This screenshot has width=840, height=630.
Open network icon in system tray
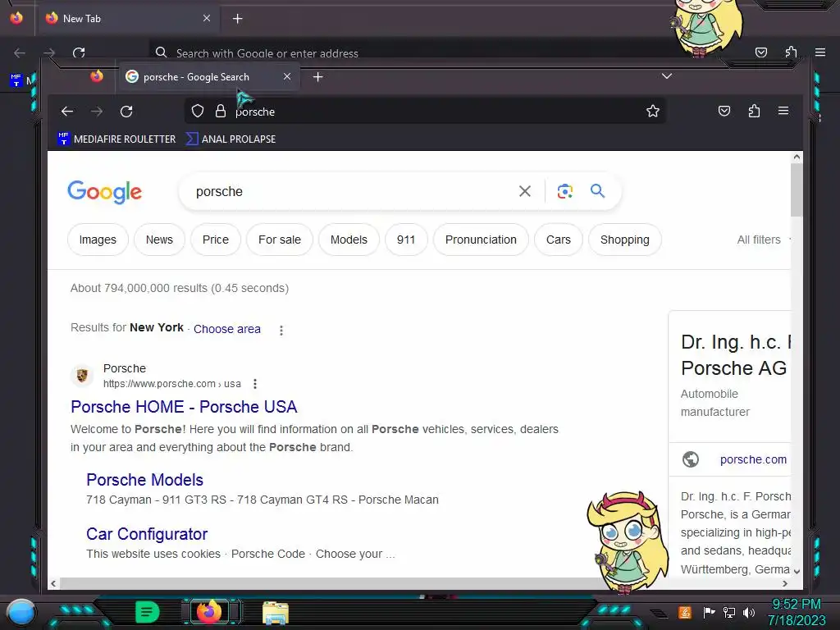coord(729,612)
